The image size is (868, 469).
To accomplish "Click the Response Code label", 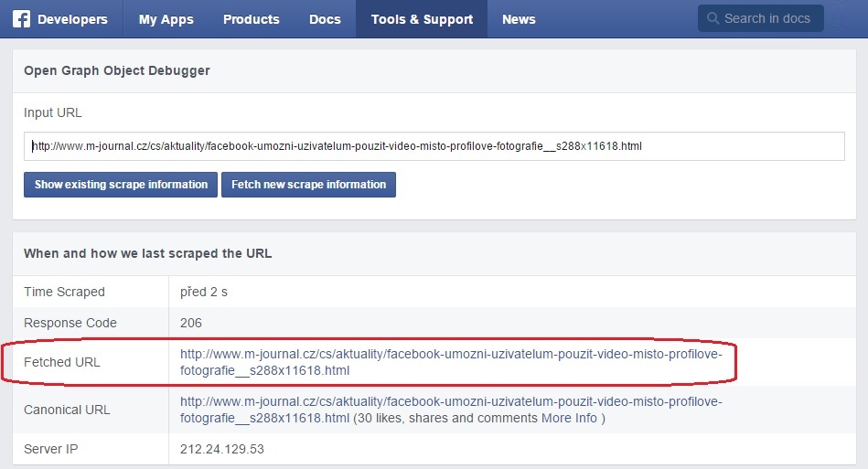I will (x=70, y=323).
